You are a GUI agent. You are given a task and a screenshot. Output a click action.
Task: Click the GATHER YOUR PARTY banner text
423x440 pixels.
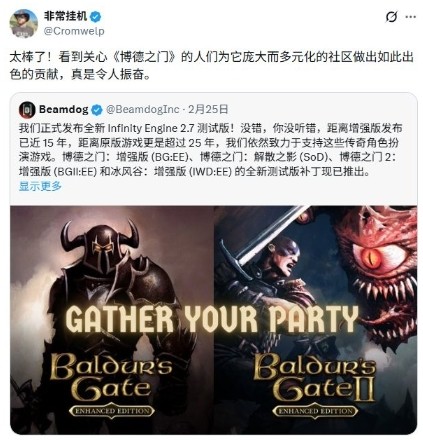click(212, 319)
